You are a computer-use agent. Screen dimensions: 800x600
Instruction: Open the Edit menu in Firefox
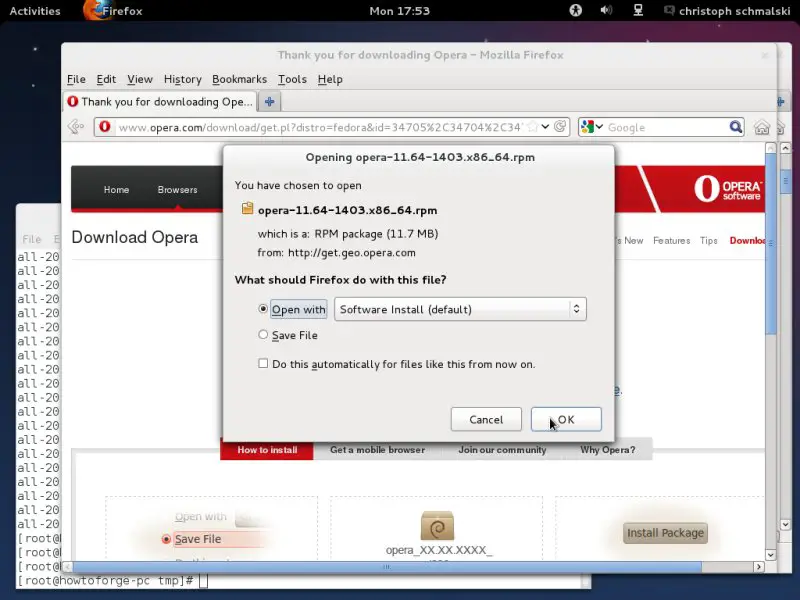[106, 79]
